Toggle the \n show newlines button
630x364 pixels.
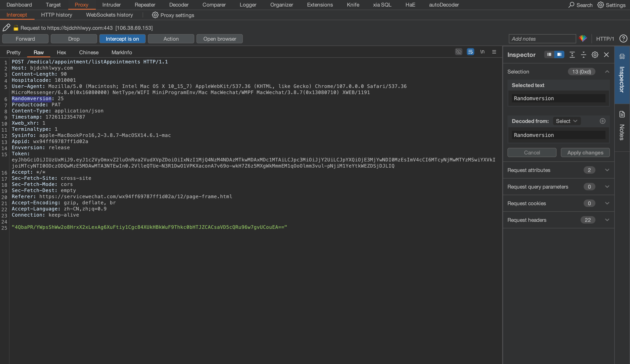point(482,52)
